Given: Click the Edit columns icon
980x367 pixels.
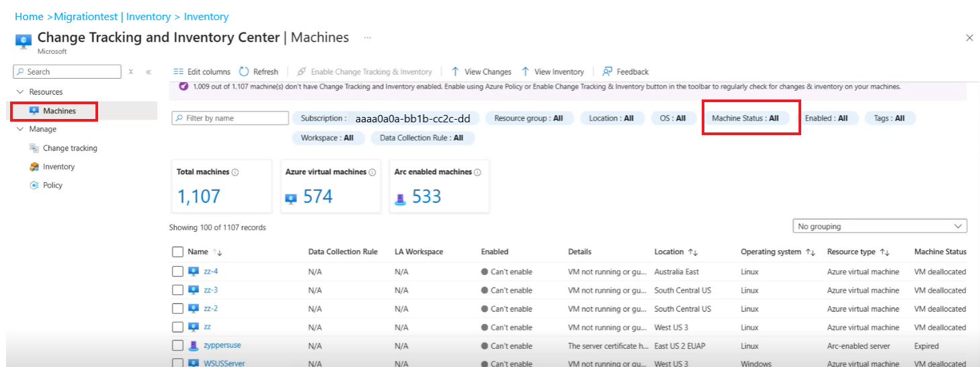Looking at the screenshot, I should pos(178,72).
